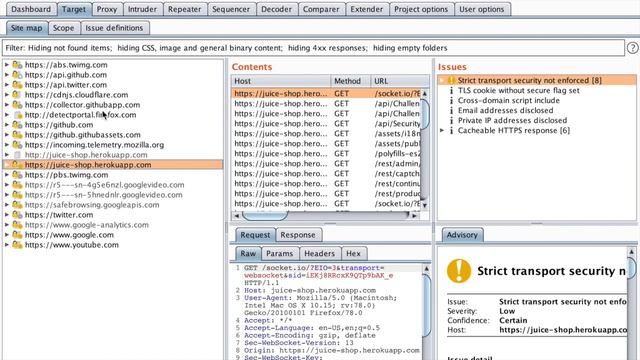Click the folder icon beside https://cdnjs.cloudflare.com
640x360 pixels.
coord(17,95)
